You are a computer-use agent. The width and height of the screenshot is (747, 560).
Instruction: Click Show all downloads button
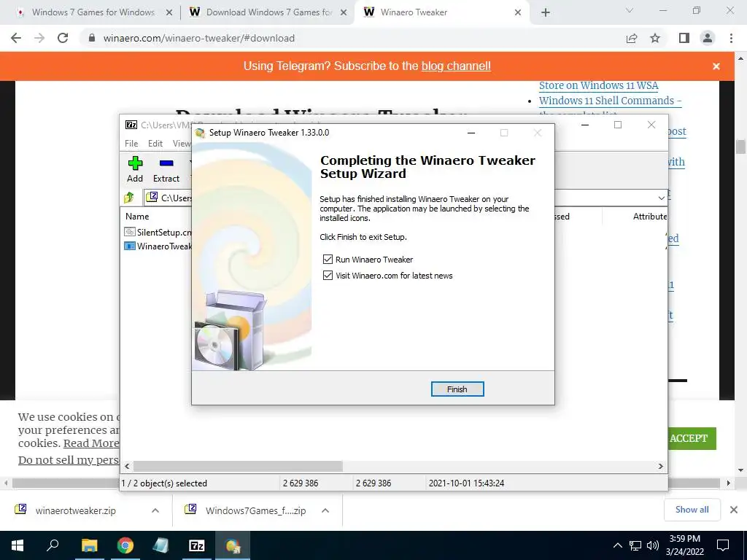pyautogui.click(x=692, y=510)
